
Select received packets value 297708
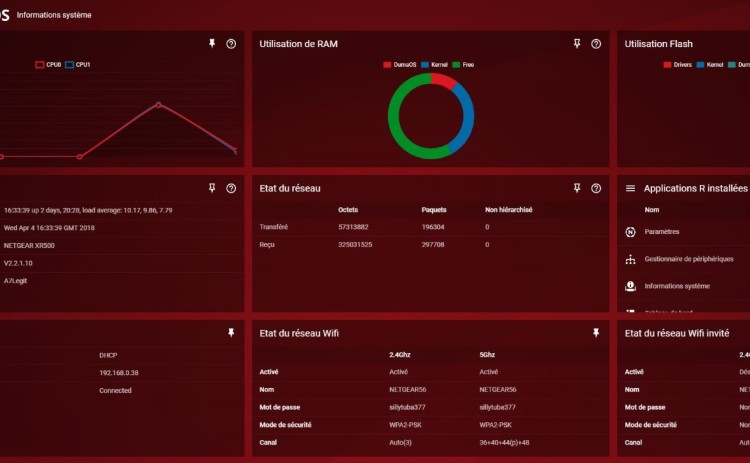pyautogui.click(x=433, y=244)
